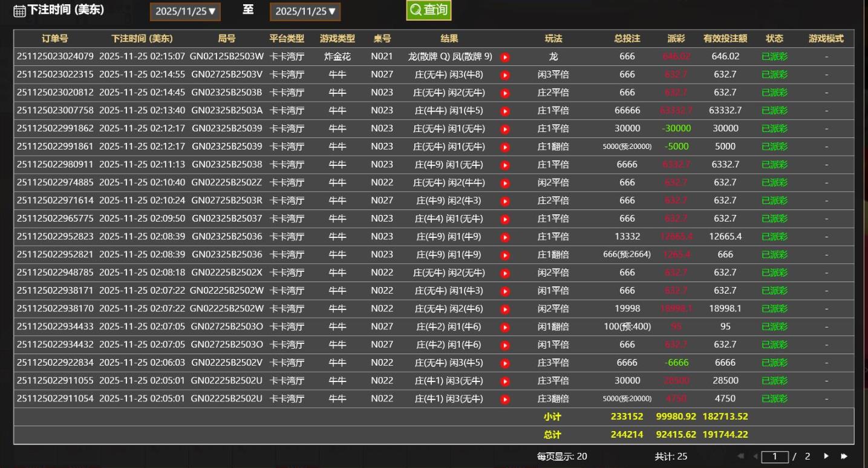Click the previous page arrow
Viewport: 868px width, 468px height.
754,456
